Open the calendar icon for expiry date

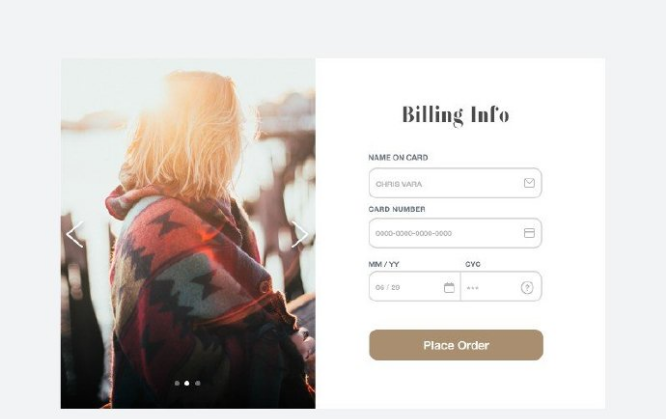(449, 287)
